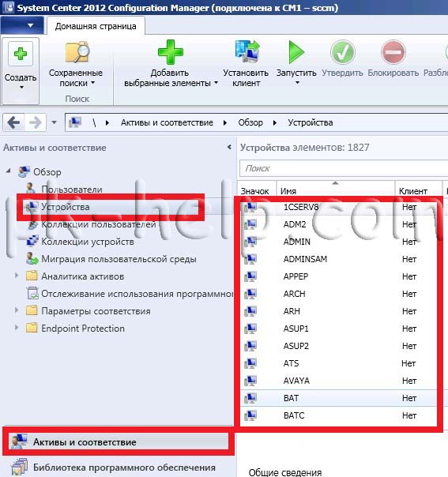Select the ASUP2 device row
This screenshot has height=477, width=448.
point(338,346)
